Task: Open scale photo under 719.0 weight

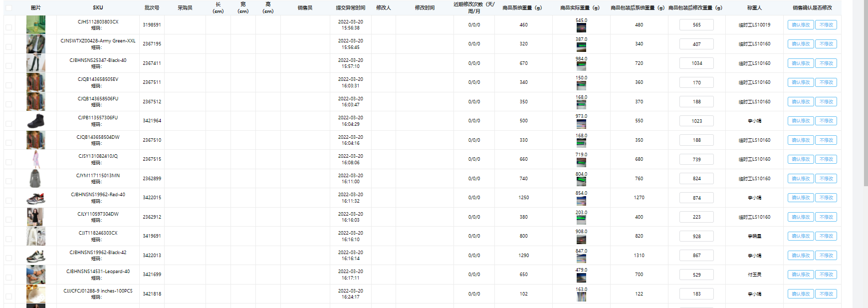Action: [x=581, y=162]
